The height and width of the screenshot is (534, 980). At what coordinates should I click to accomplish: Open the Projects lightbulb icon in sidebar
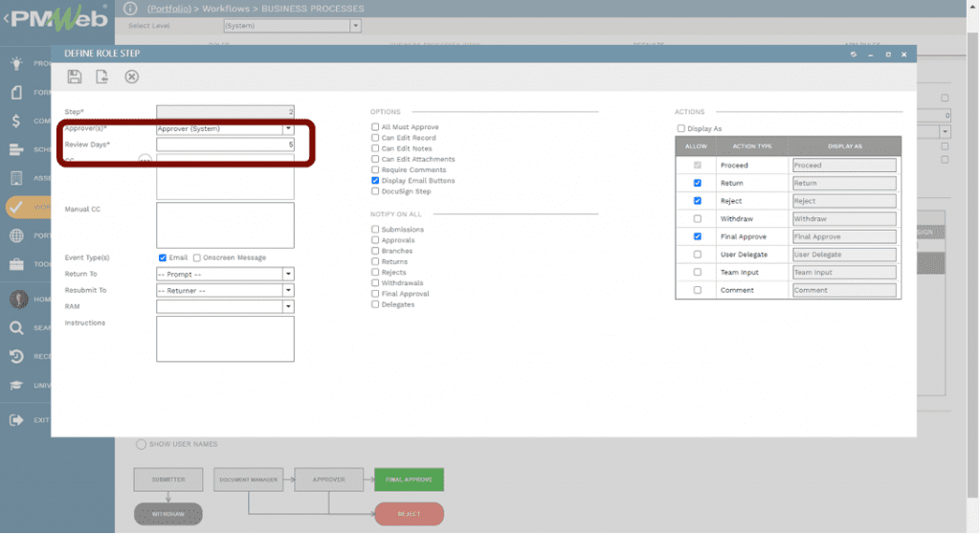coord(16,62)
